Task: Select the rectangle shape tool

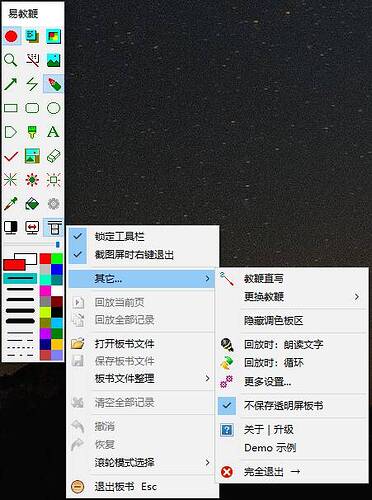Action: tap(11, 108)
